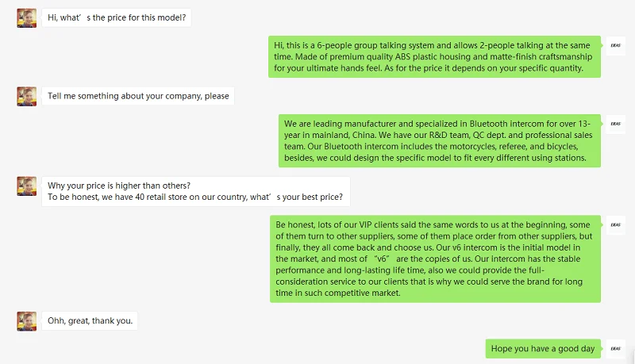635x364 pixels.
Task: Click the ERAS logo beside the 6-people group reply
Action: click(615, 45)
